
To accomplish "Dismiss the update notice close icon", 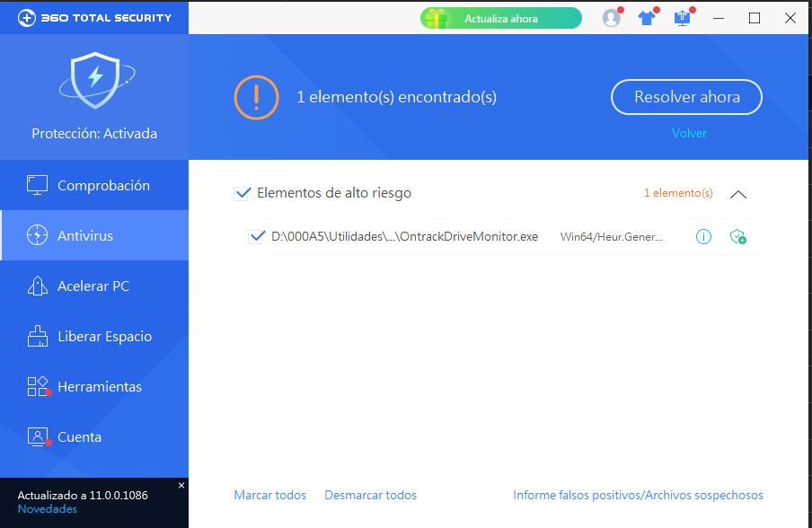I will click(x=181, y=486).
